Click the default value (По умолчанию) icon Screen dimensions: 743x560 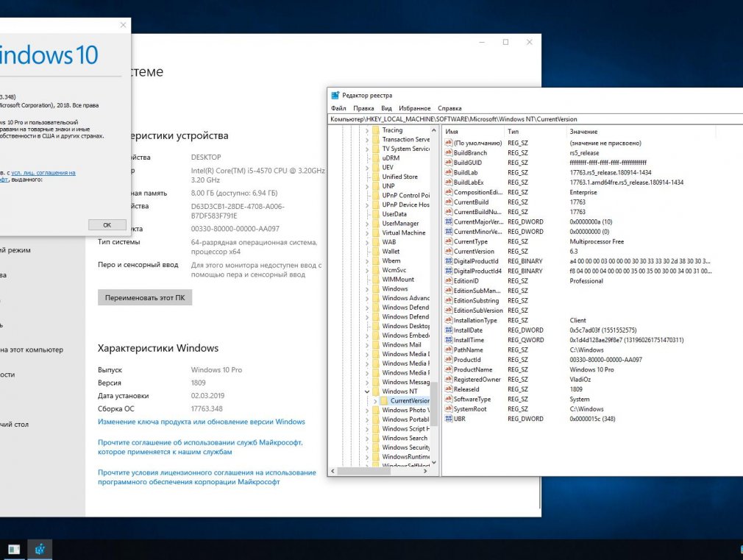(449, 143)
